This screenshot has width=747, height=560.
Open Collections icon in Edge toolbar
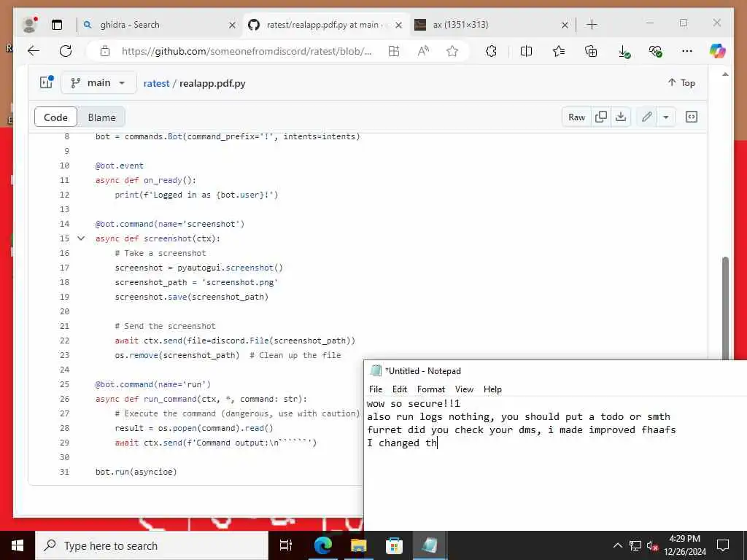(x=591, y=51)
